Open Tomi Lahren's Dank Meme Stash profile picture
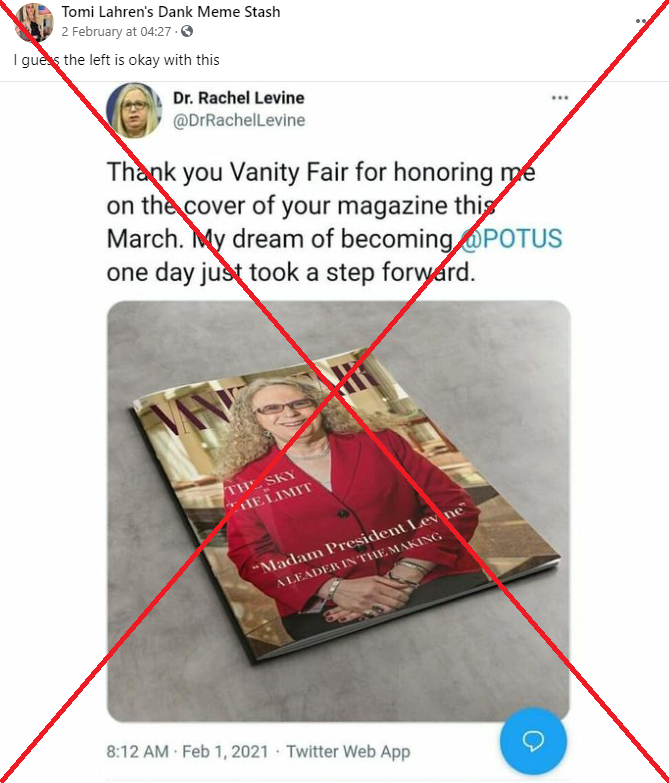This screenshot has width=669, height=783. [34, 22]
